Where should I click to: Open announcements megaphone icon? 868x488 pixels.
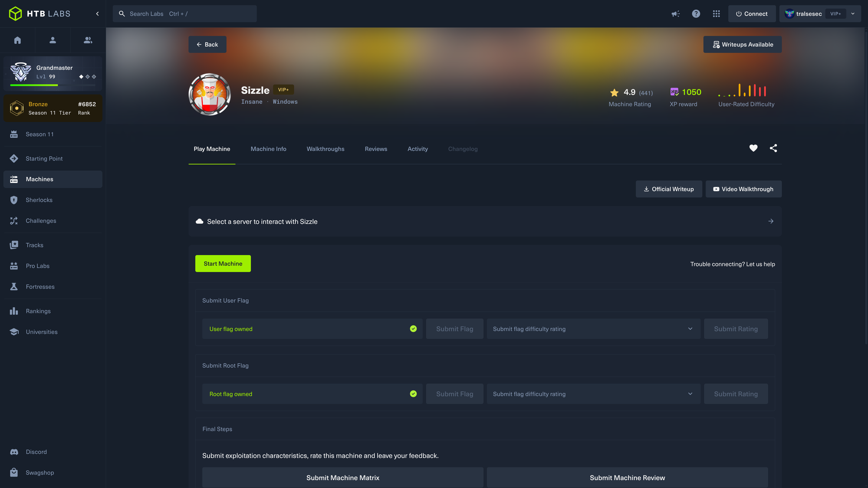coord(675,14)
